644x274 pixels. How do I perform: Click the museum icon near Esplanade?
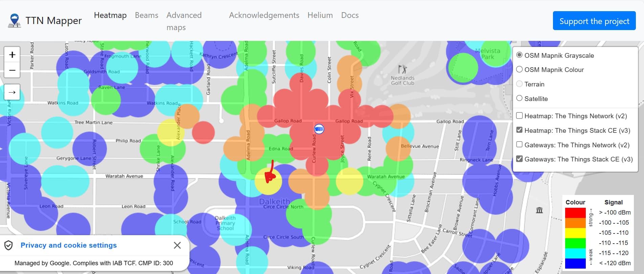539,210
